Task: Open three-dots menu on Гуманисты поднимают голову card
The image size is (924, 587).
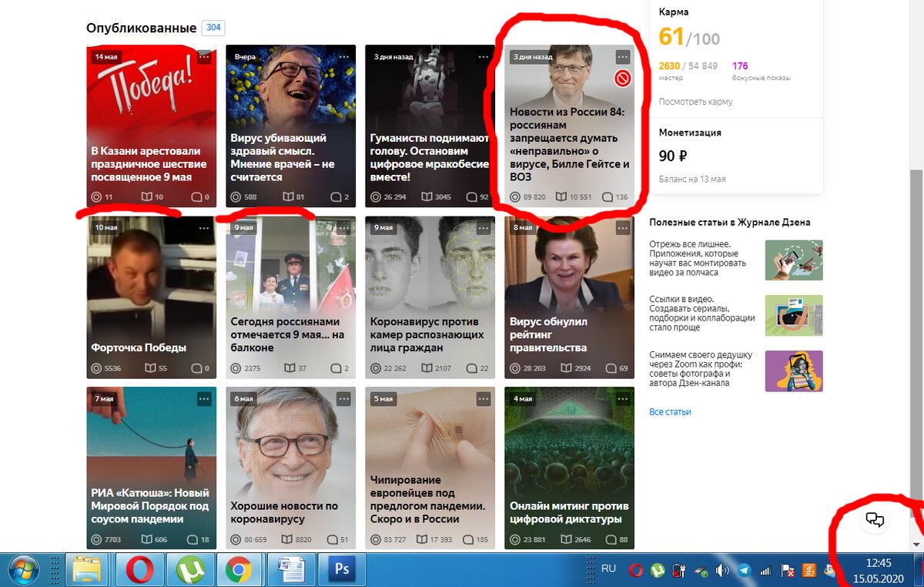Action: pyautogui.click(x=483, y=57)
